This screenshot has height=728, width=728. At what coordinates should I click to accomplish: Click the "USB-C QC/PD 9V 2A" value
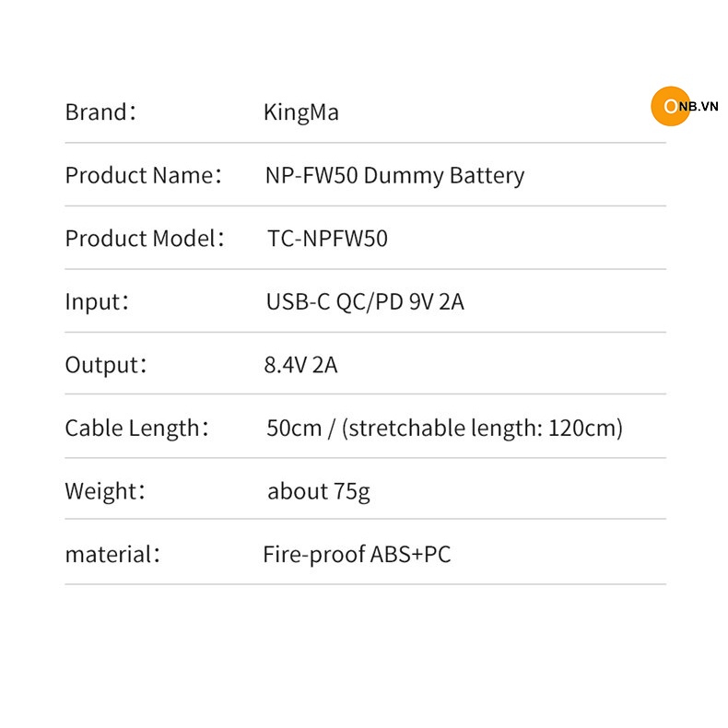pos(365,301)
